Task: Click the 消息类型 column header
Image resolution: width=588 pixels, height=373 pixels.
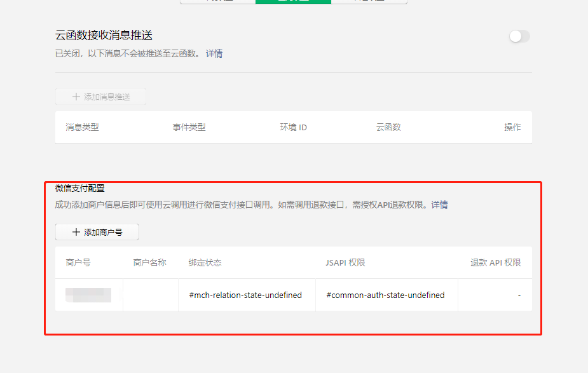Action: (x=82, y=127)
